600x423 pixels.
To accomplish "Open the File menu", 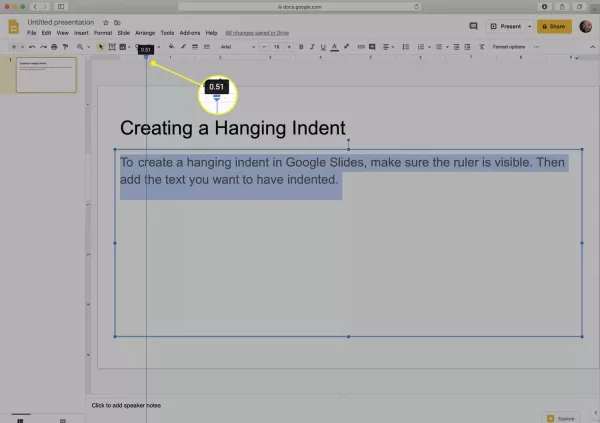I will click(x=32, y=33).
